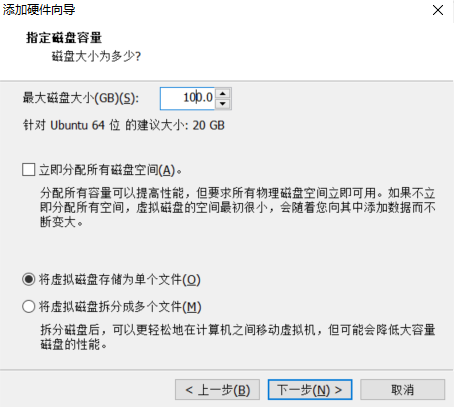Click the 取消 button

point(403,389)
